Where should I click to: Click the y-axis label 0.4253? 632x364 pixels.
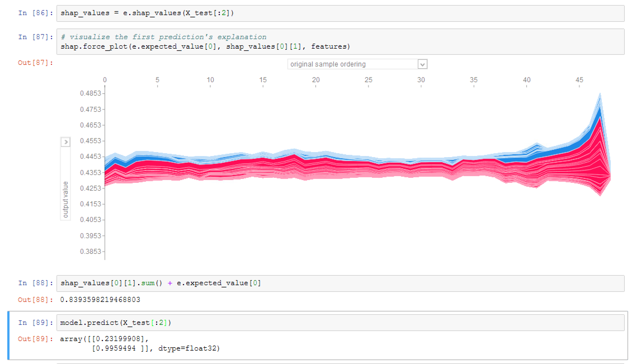pos(91,188)
